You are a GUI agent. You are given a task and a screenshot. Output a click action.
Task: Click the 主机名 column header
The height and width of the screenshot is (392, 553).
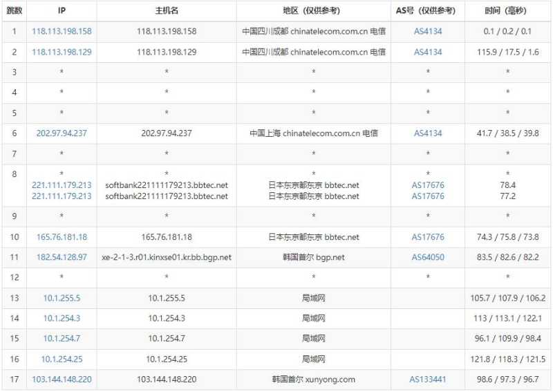click(x=167, y=10)
